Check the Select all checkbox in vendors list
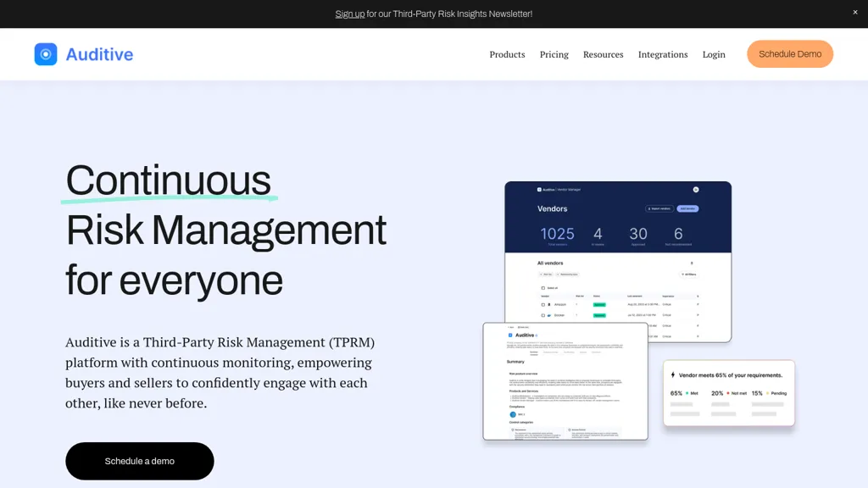This screenshot has width=868, height=488. [x=543, y=288]
